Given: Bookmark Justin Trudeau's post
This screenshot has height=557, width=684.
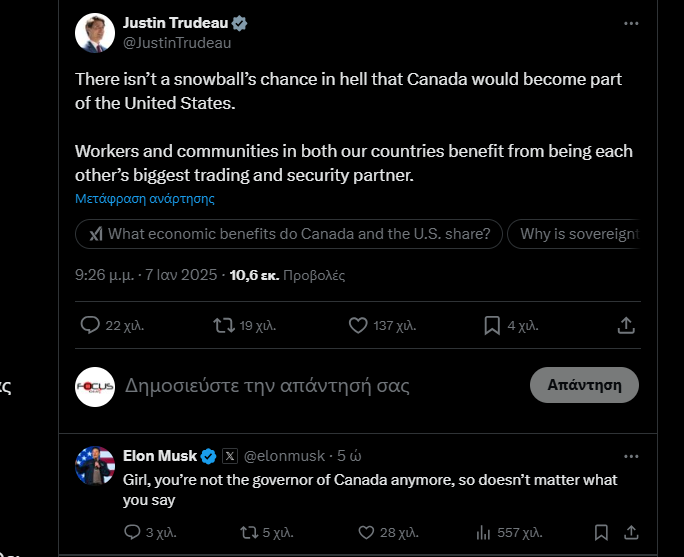Looking at the screenshot, I should [492, 325].
